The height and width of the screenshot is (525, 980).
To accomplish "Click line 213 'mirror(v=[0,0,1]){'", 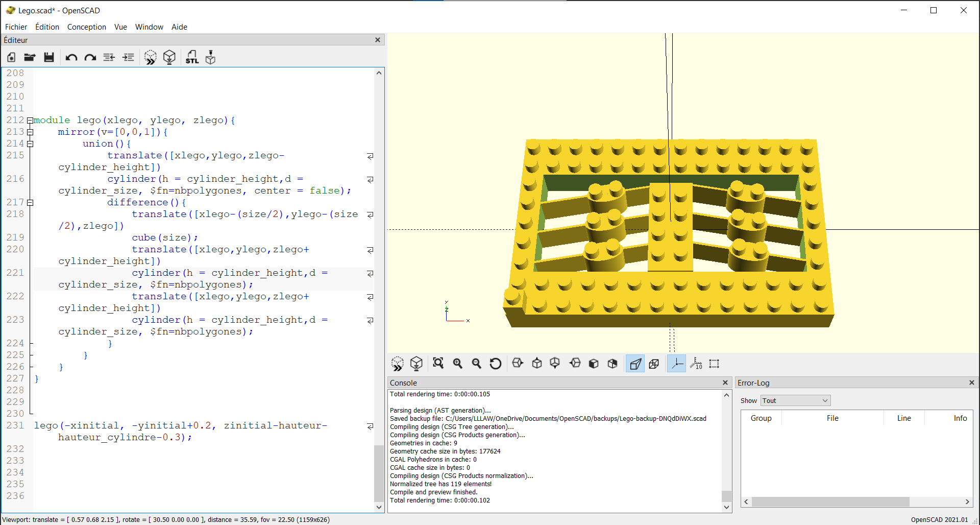I will (113, 132).
